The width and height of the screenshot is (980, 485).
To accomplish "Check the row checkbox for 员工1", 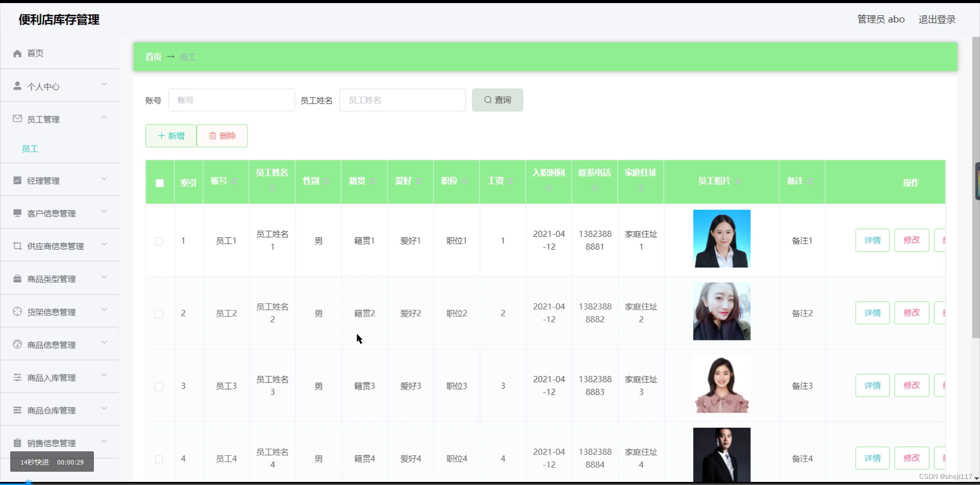I will pos(159,241).
